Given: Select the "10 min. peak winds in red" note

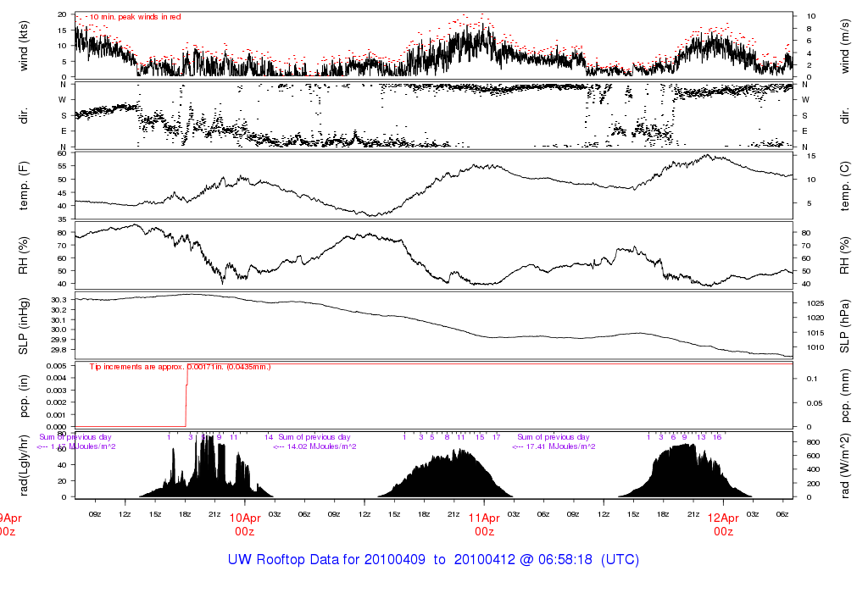Looking at the screenshot, I should pos(136,17).
